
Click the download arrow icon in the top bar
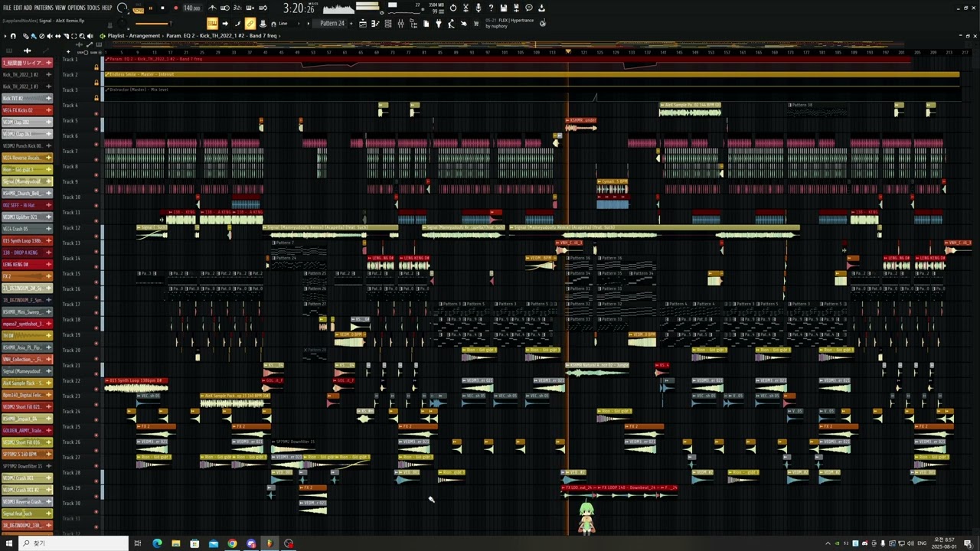point(541,8)
